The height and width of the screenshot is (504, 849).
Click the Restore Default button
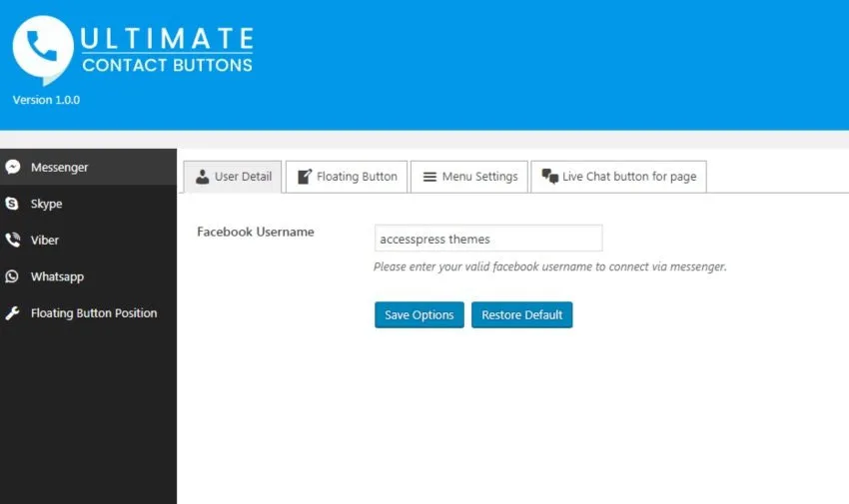(522, 314)
